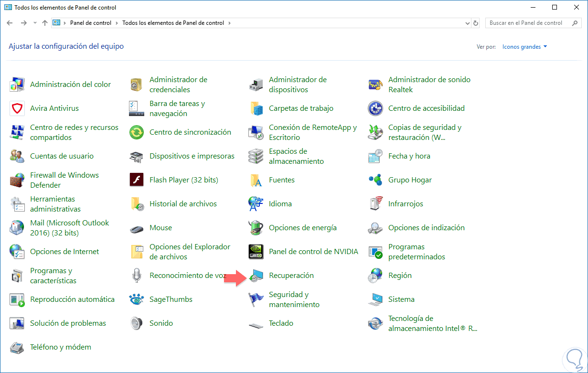Open the Flash Player (32 bits) icon
The image size is (588, 373).
(137, 180)
